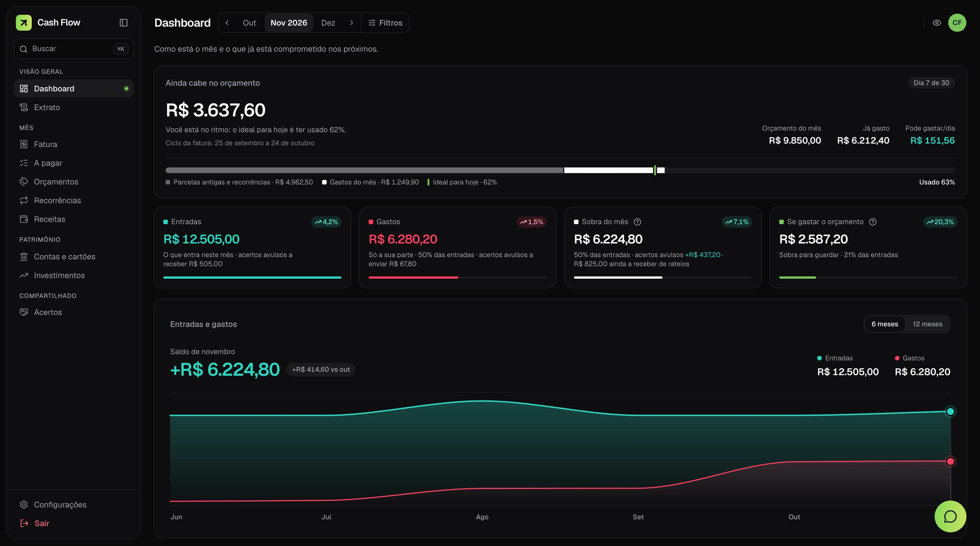This screenshot has width=980, height=546.
Task: Open Recorrências page
Action: pyautogui.click(x=73, y=200)
